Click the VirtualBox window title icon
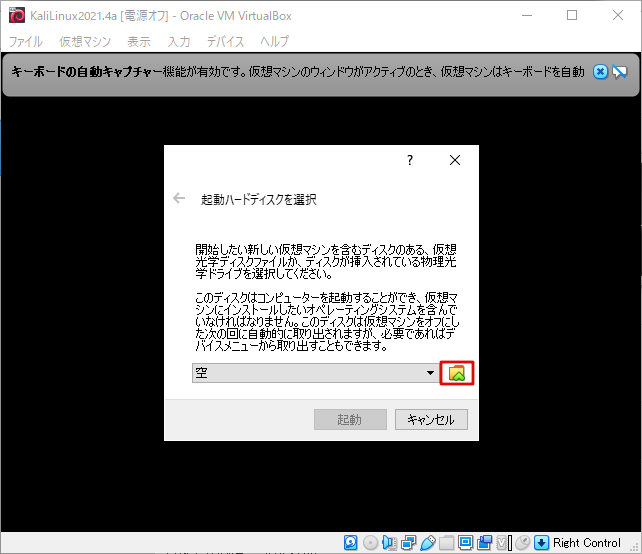The image size is (642, 554). (17, 15)
